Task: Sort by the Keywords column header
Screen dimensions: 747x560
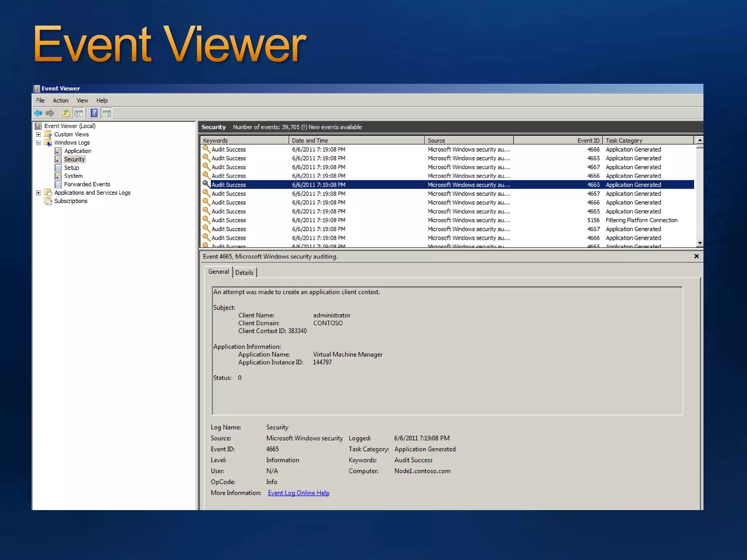Action: [244, 140]
